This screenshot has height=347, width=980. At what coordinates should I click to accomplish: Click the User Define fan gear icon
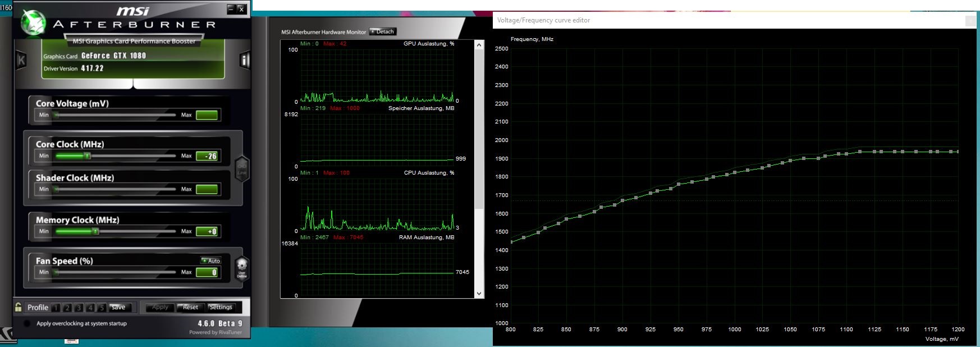(242, 268)
